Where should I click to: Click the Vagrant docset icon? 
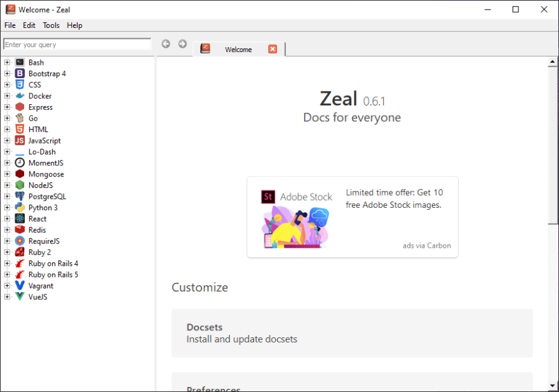pos(20,286)
